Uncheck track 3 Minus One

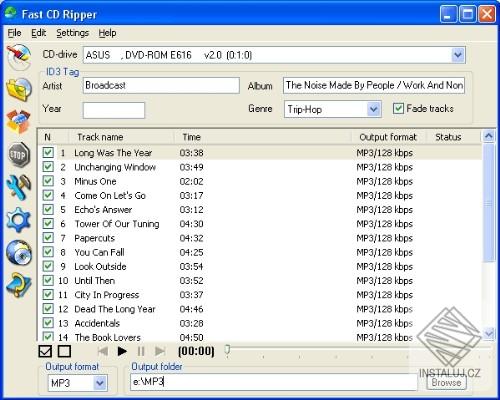48,181
